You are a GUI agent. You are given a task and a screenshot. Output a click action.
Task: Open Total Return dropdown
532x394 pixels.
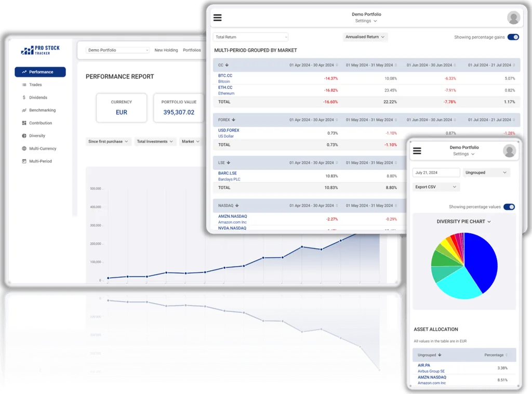251,37
